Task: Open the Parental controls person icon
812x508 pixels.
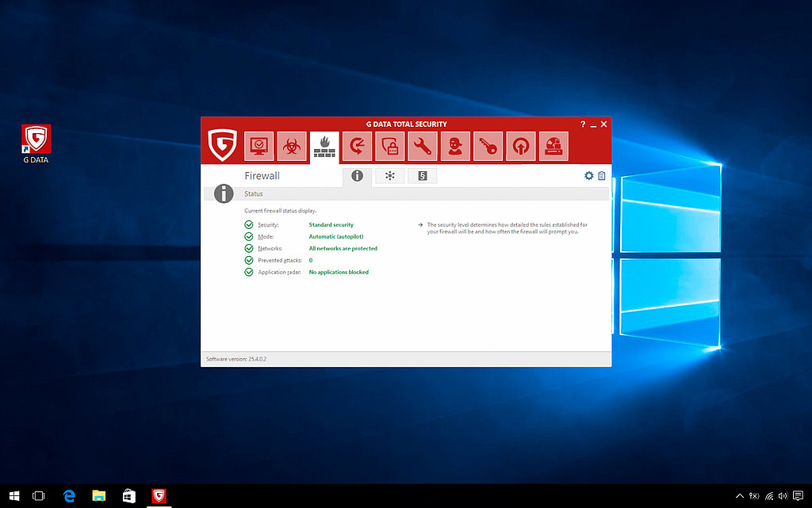Action: 455,147
